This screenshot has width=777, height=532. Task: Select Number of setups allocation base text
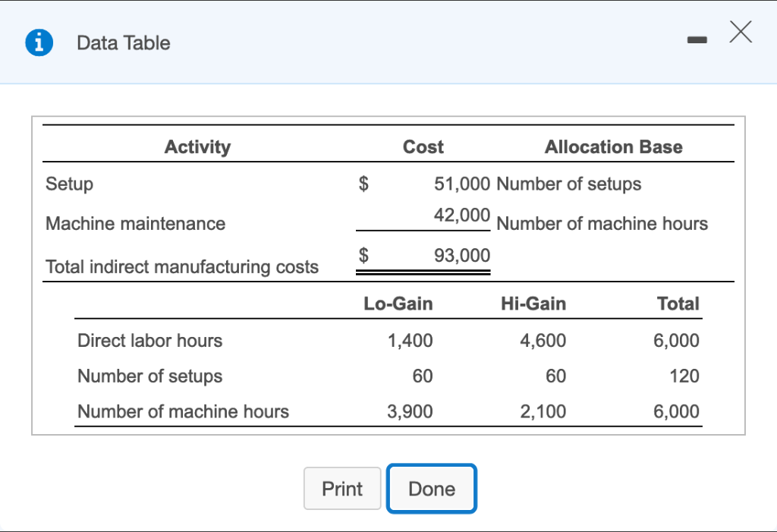(568, 184)
